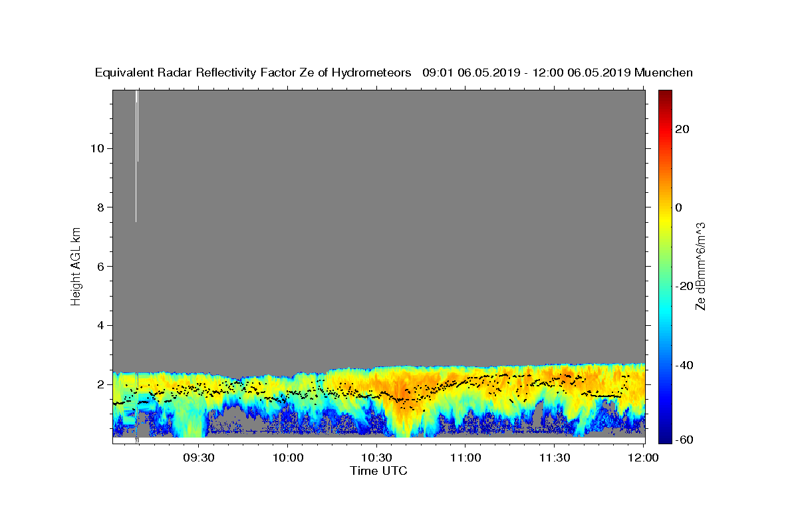The image size is (798, 532).
Task: Click the 'Time UTC' axis label
Action: [378, 471]
